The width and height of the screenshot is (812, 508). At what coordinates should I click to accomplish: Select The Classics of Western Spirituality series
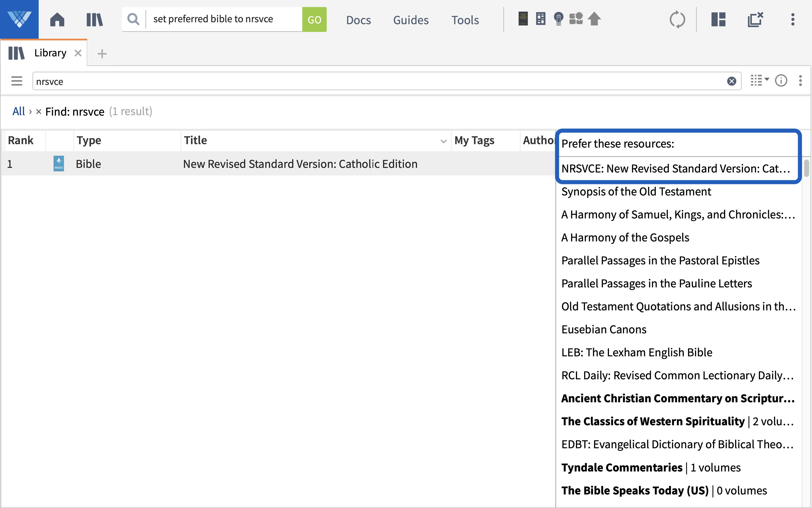pos(677,421)
